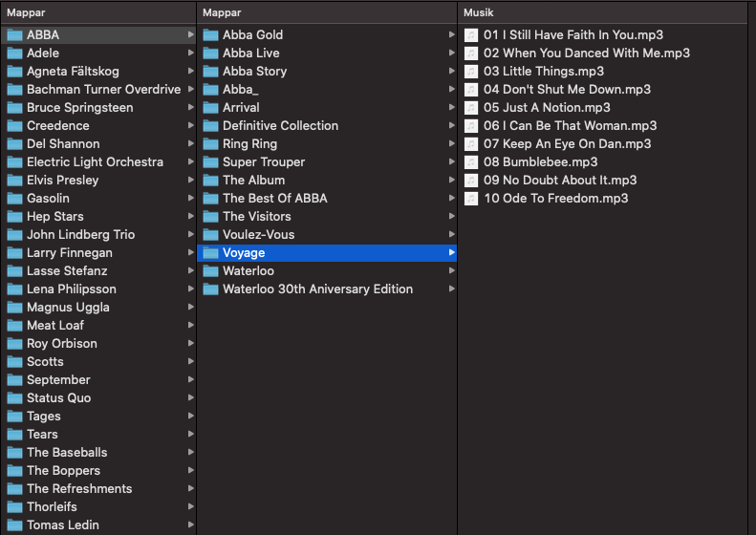This screenshot has height=535, width=756.
Task: Select the Bachman Turner Overdrive folder
Action: point(98,89)
